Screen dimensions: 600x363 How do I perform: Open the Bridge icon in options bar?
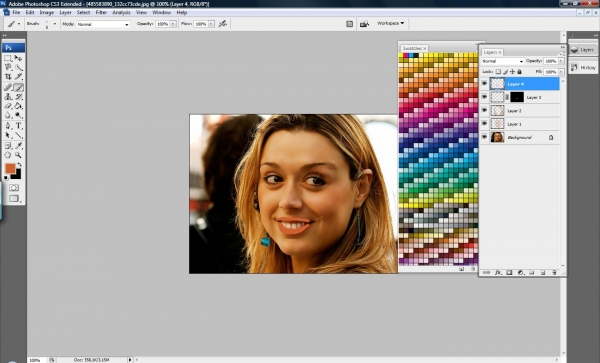pos(364,24)
